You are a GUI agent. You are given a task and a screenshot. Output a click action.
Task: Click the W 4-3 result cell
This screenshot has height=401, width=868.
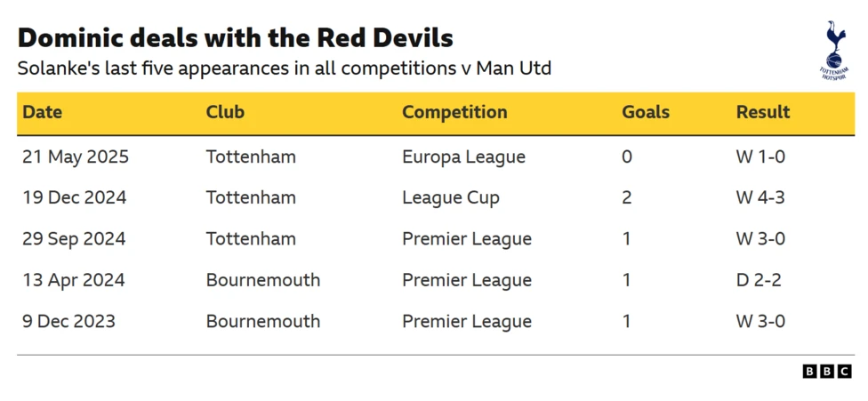pos(760,198)
